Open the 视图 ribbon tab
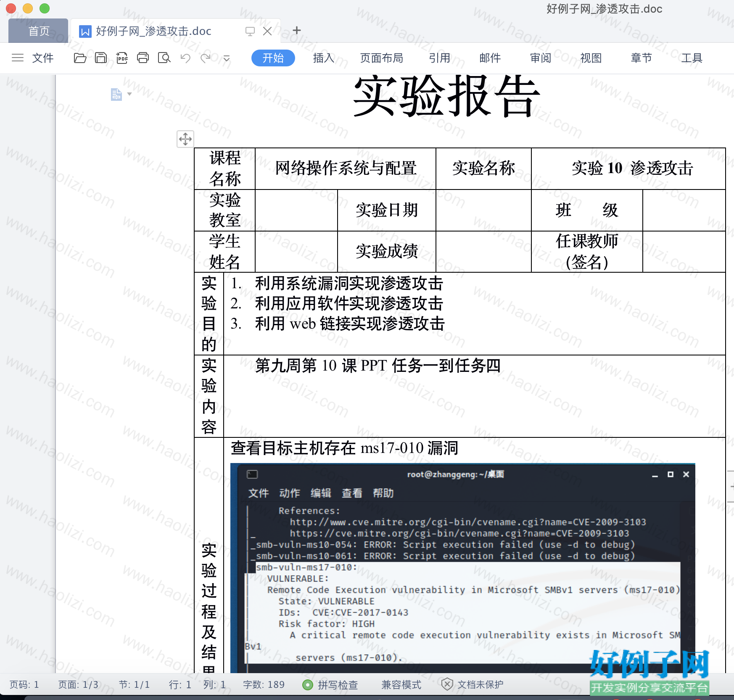This screenshot has width=734, height=700. pyautogui.click(x=591, y=58)
